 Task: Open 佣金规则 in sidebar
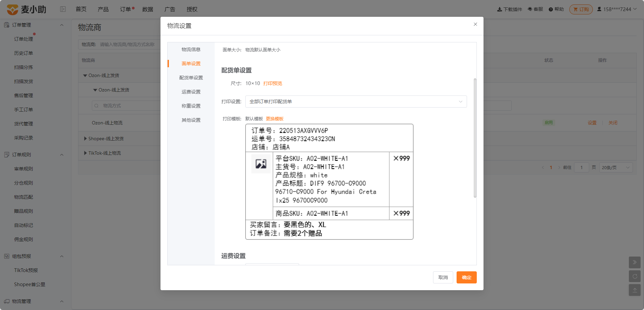(24, 239)
